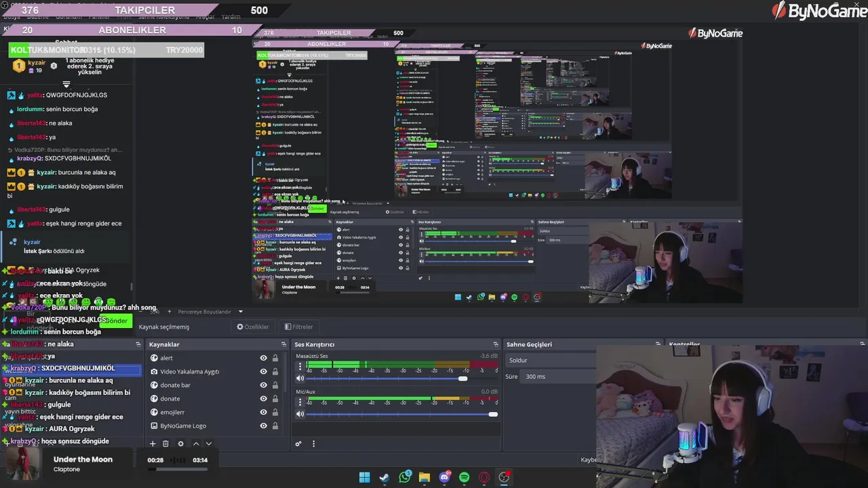Click the camera icon of Video Yakalama Aygıtı
The height and width of the screenshot is (488, 868).
tap(154, 371)
